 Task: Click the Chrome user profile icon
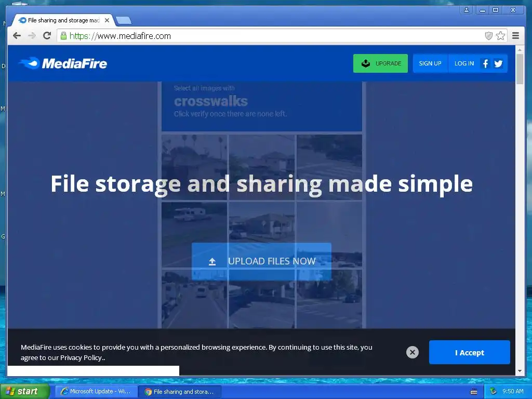coord(467,10)
